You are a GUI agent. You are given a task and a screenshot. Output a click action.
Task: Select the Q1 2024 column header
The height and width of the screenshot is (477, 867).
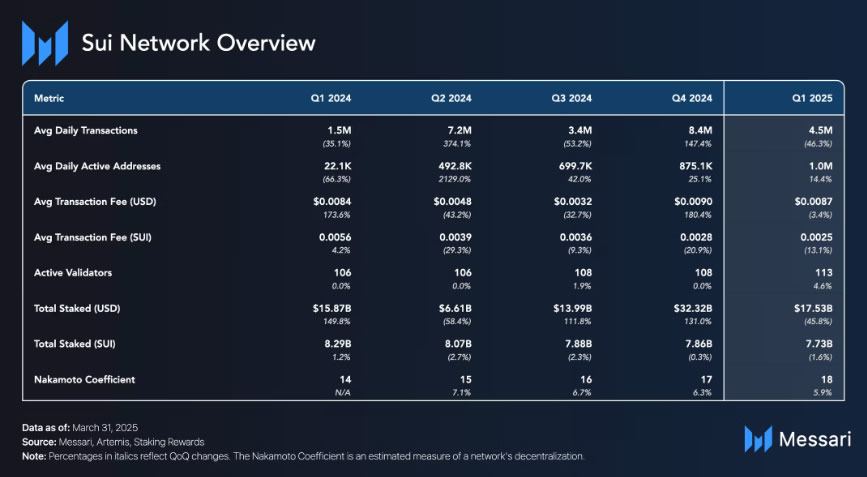[x=330, y=98]
